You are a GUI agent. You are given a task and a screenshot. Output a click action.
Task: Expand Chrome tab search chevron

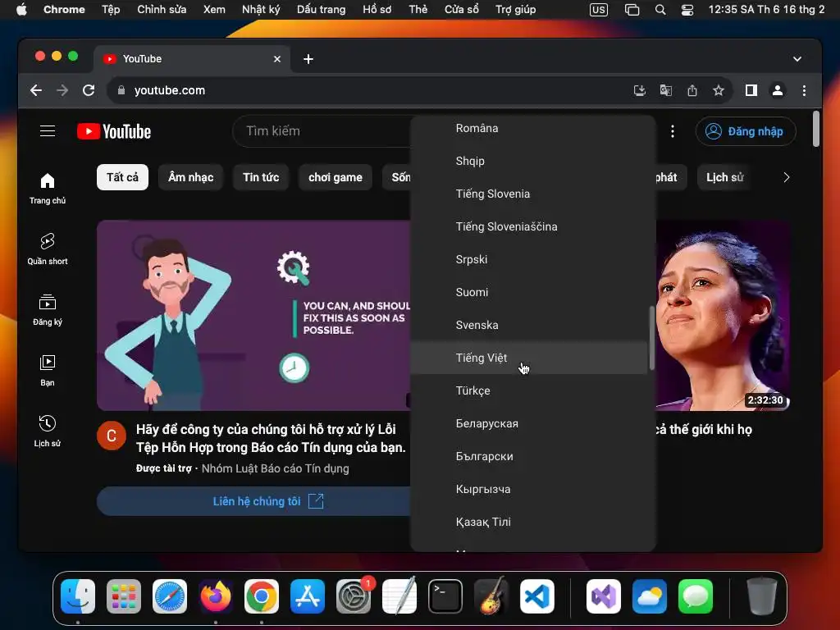(x=797, y=59)
